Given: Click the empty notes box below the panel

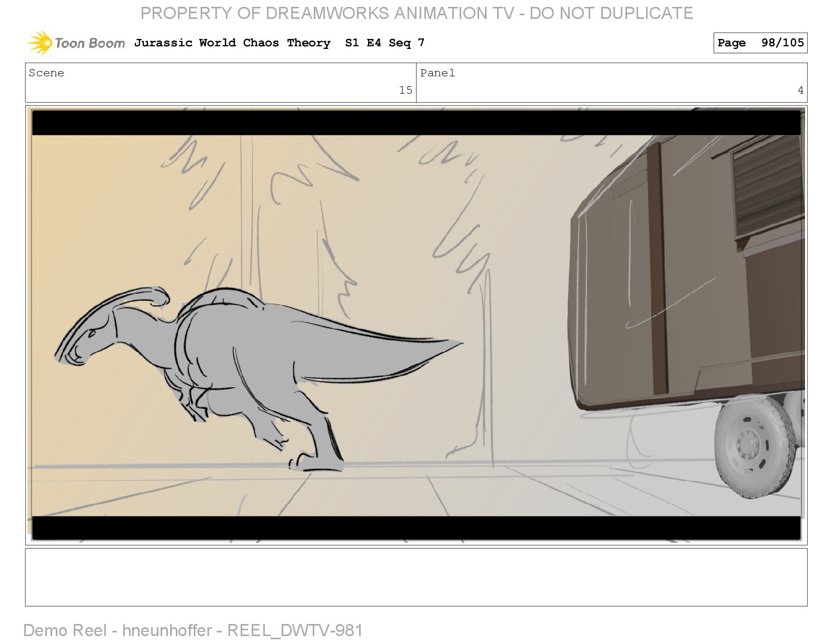Looking at the screenshot, I should tap(416, 577).
